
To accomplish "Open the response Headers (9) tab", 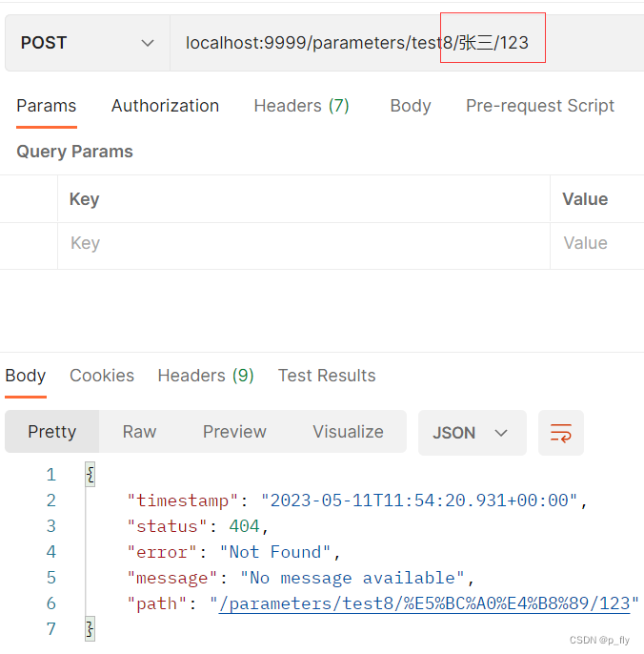I will (206, 376).
